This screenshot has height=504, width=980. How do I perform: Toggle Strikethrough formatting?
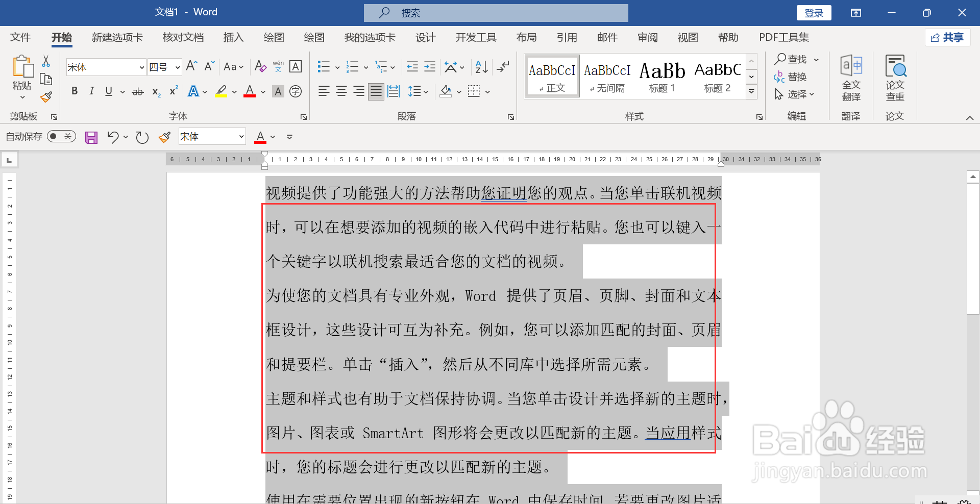(138, 92)
